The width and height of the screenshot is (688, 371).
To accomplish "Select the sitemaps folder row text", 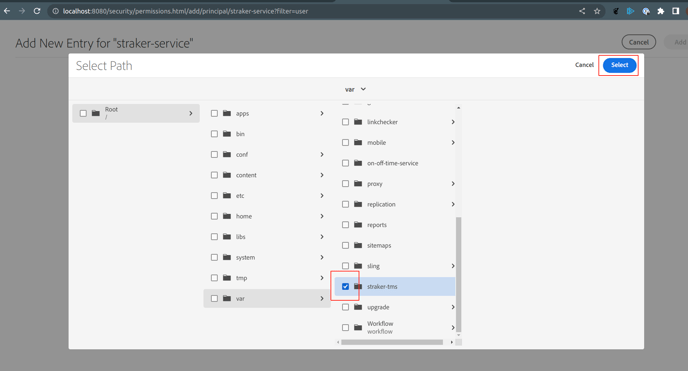I will coord(379,246).
